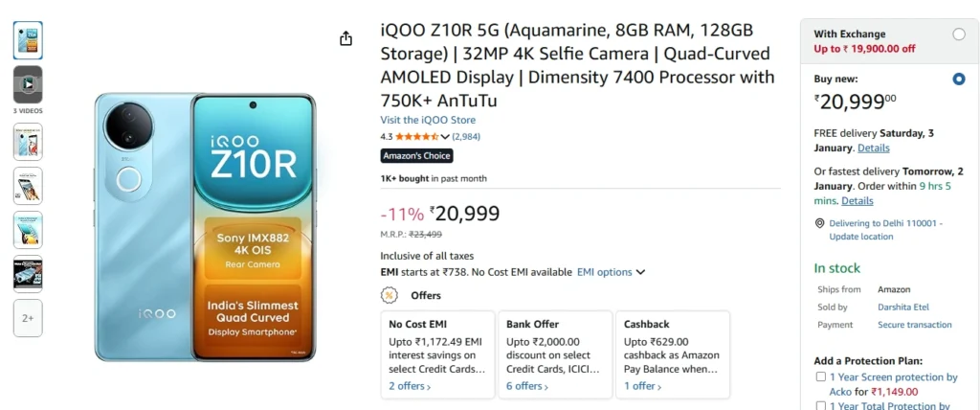Select the first Aquamarine phone thumbnail
This screenshot has width=980, height=410.
(28, 40)
